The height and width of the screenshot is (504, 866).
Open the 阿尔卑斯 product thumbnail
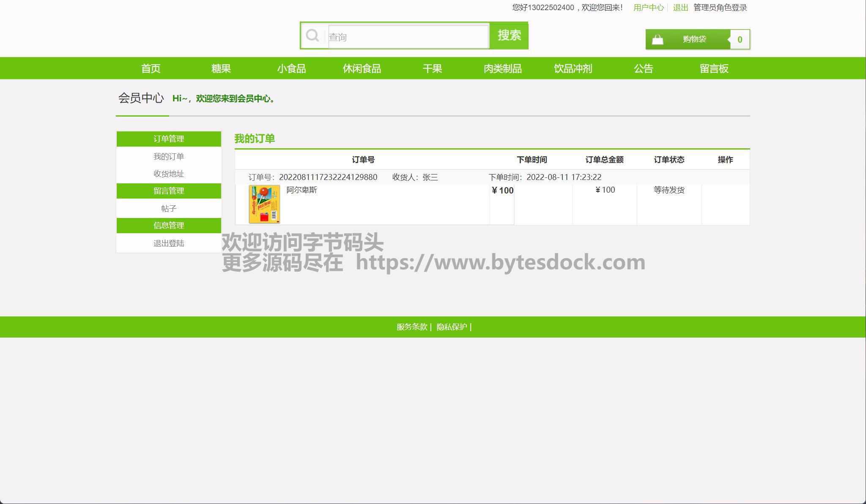[x=264, y=204]
